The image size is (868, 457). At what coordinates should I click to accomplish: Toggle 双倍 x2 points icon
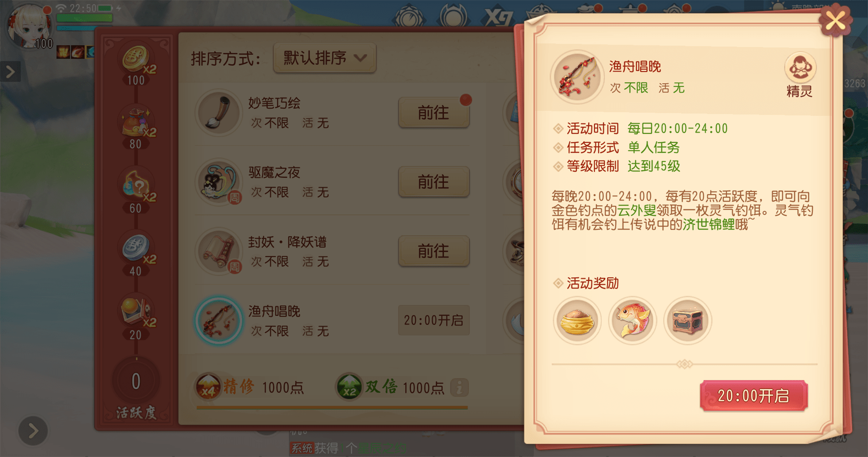pos(349,387)
